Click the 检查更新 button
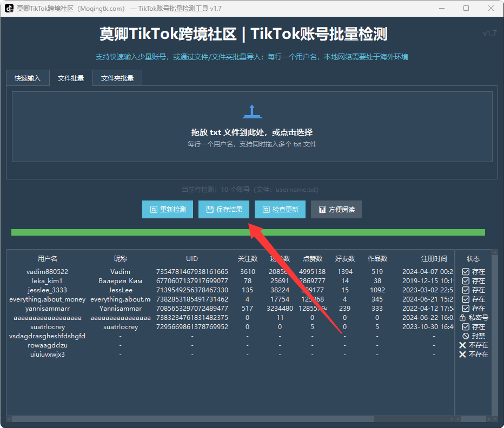Viewport: 504px width, 428px height. point(280,210)
